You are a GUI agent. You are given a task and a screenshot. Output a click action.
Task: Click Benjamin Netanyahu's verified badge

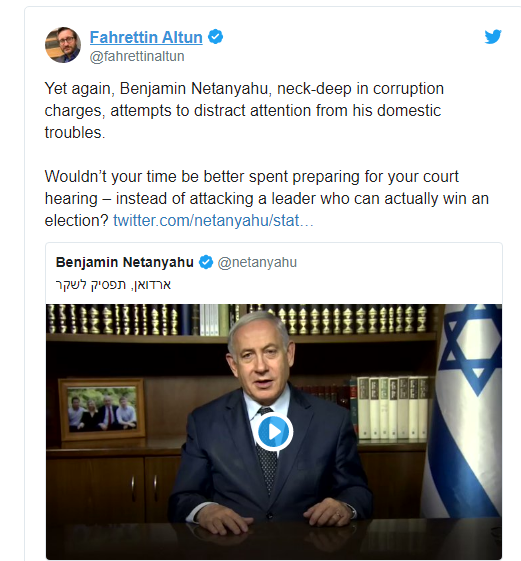206,262
